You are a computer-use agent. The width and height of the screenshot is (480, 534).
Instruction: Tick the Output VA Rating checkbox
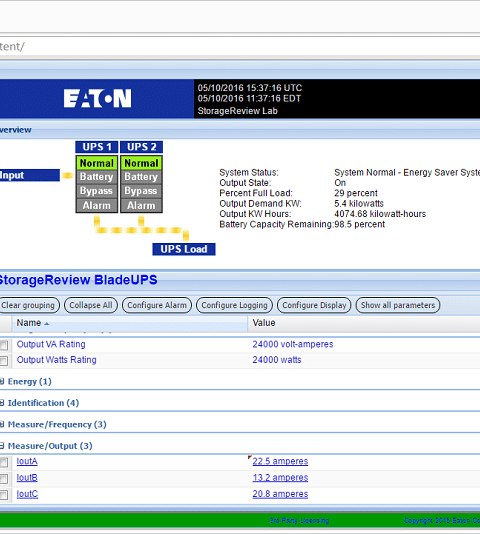[x=4, y=345]
